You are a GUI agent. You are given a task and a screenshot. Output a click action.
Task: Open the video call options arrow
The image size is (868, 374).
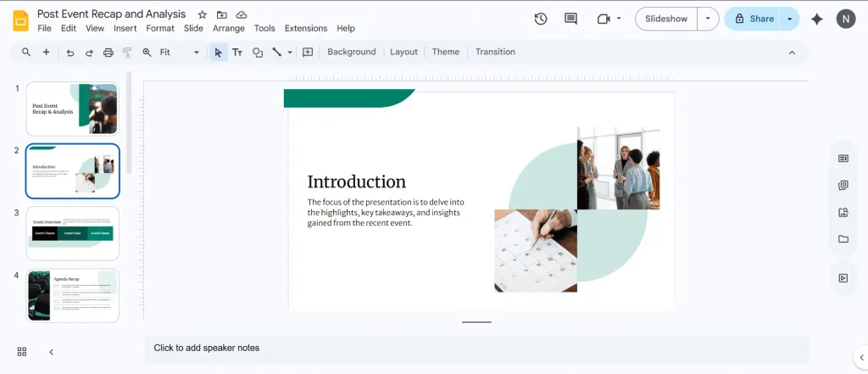619,19
